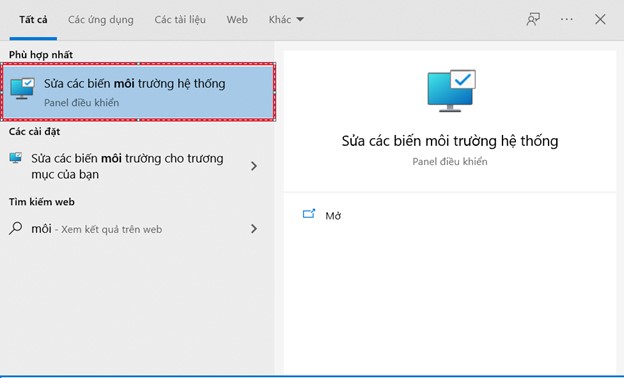Click Các cài đặt section header
Image resolution: width=624 pixels, height=378 pixels.
(34, 131)
